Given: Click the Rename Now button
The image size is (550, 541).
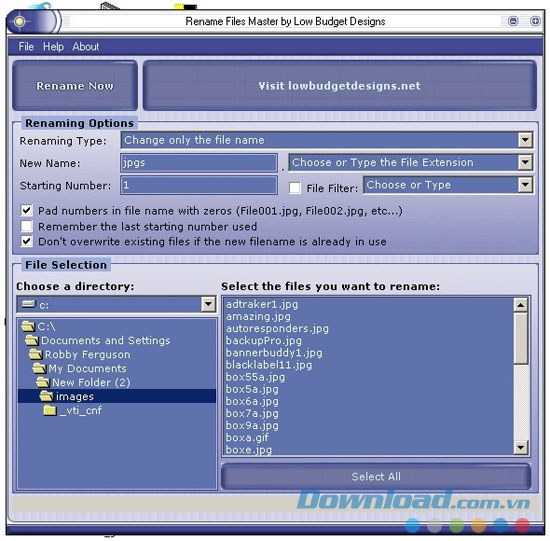Looking at the screenshot, I should point(75,86).
